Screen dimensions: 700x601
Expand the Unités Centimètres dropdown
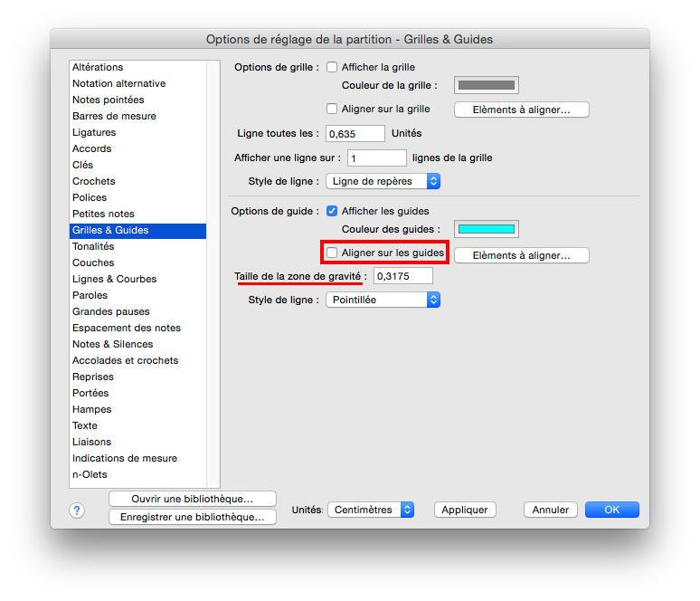click(371, 510)
